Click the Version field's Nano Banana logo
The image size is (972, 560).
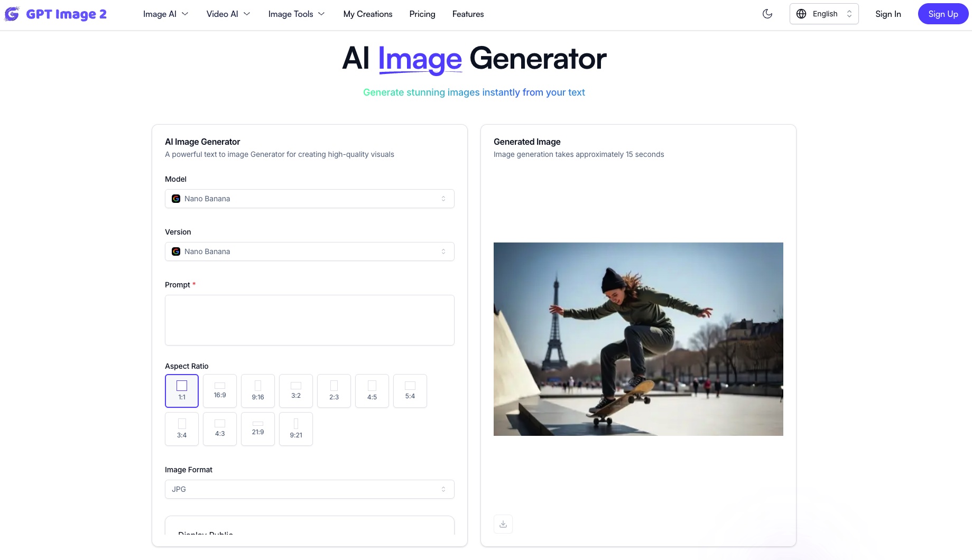176,251
